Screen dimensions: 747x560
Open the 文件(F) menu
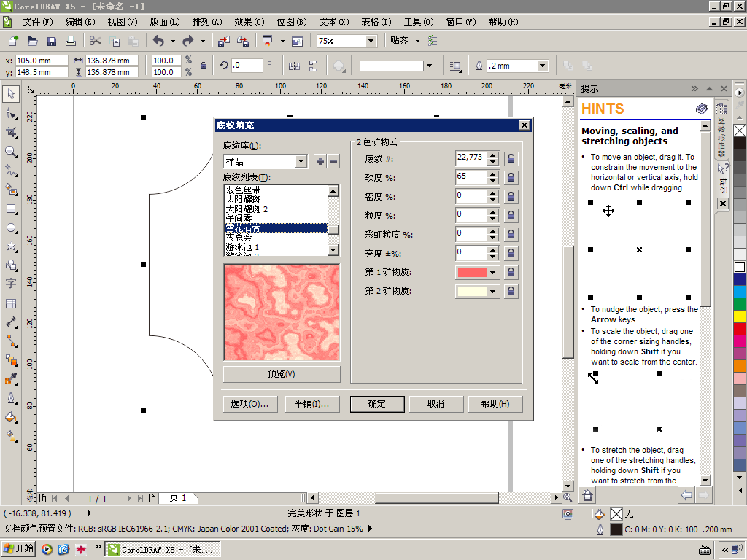[38, 22]
